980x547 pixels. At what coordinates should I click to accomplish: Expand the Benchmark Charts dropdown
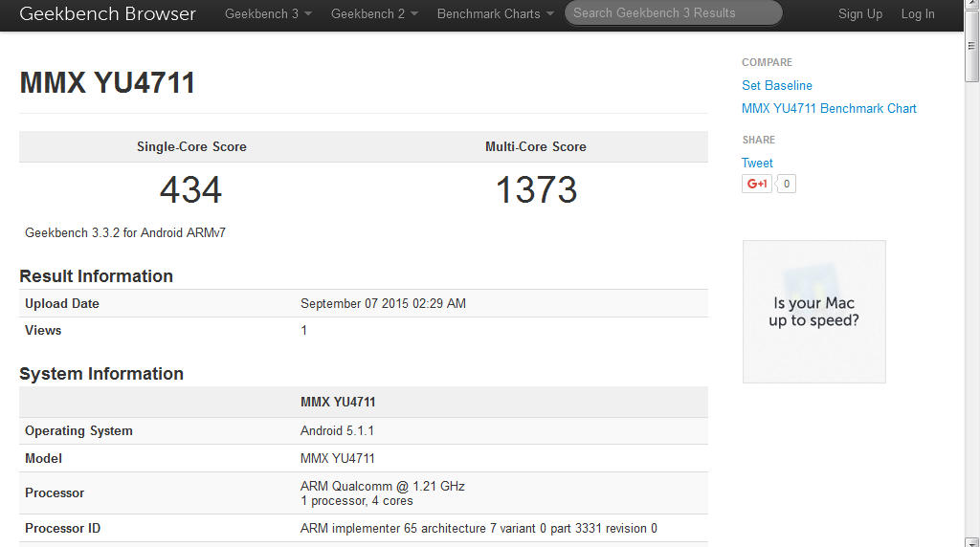pyautogui.click(x=495, y=14)
